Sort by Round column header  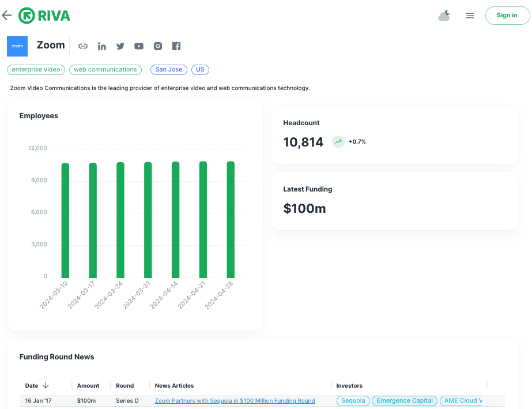[x=125, y=385]
